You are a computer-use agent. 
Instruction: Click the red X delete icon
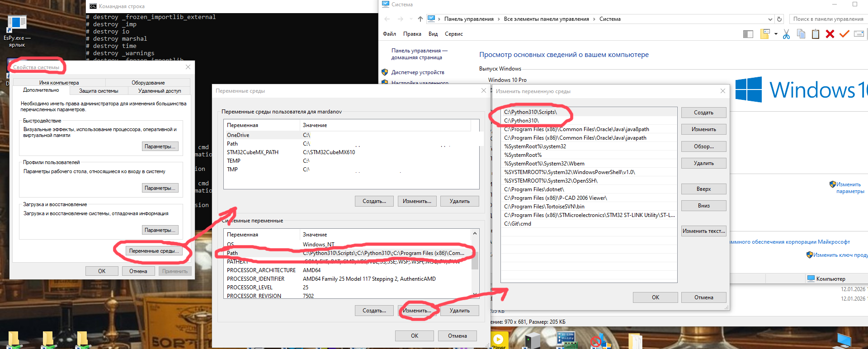830,34
